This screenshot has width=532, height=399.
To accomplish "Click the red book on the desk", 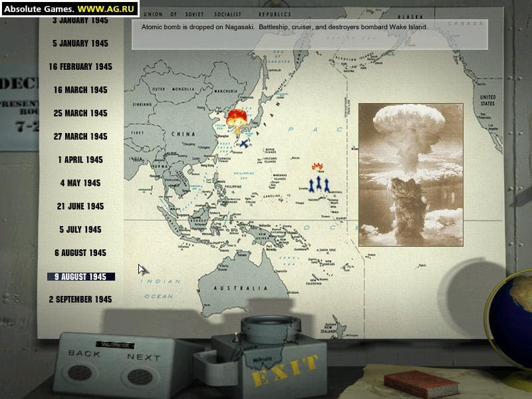I will pyautogui.click(x=422, y=384).
